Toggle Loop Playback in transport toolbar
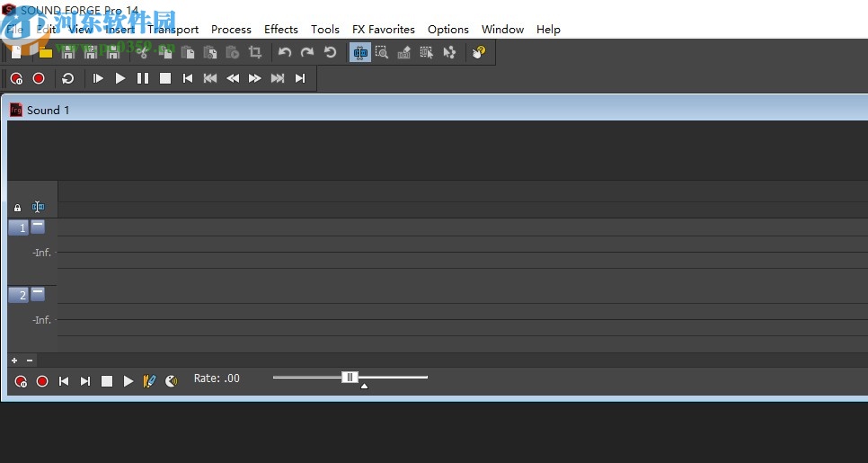 [68, 79]
